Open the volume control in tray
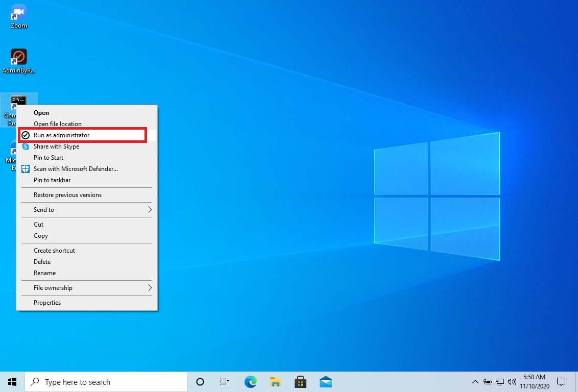This screenshot has width=578, height=392. coord(512,382)
